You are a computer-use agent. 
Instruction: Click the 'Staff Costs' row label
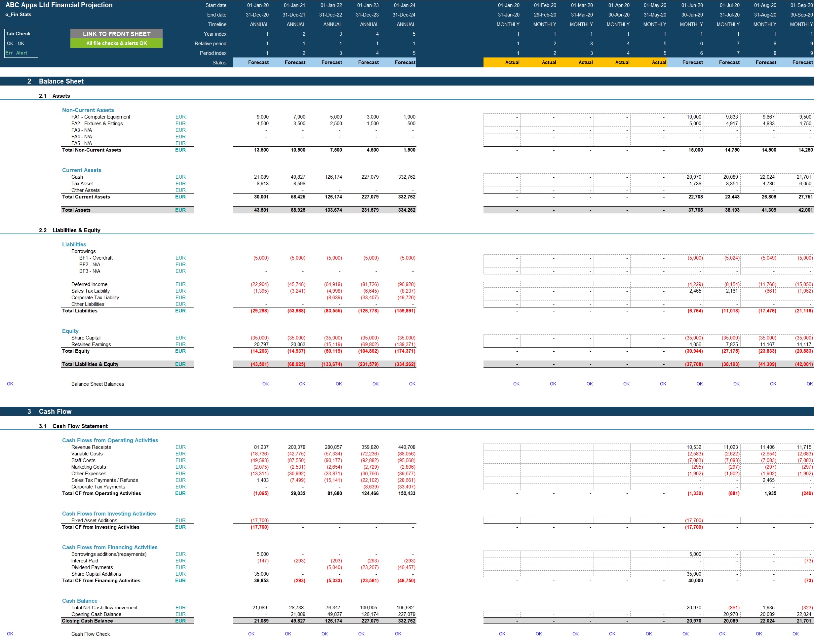(x=83, y=460)
